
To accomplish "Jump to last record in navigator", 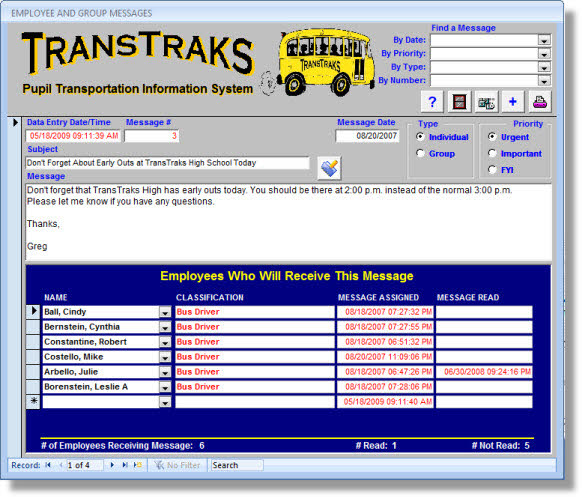I will pyautogui.click(x=125, y=465).
